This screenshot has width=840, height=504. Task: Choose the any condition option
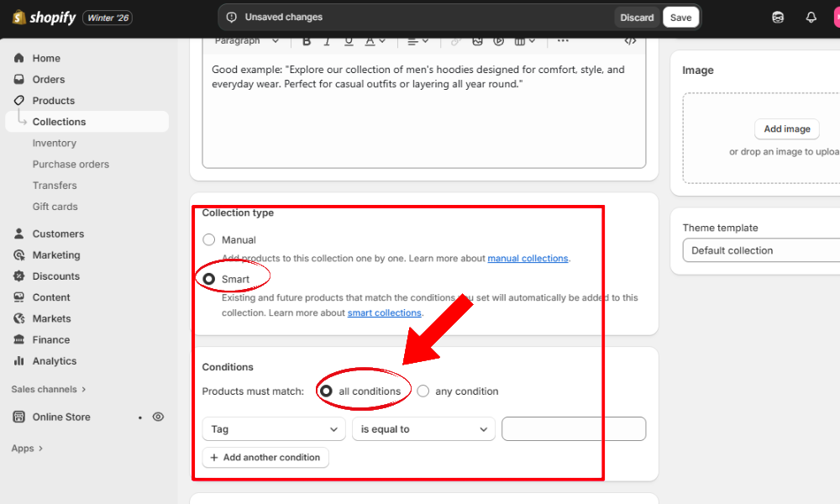[x=423, y=391]
